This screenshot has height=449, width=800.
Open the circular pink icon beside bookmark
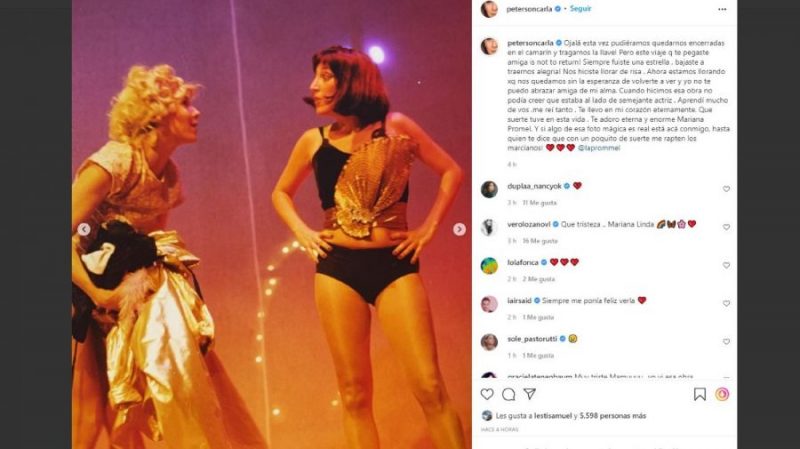click(x=722, y=394)
